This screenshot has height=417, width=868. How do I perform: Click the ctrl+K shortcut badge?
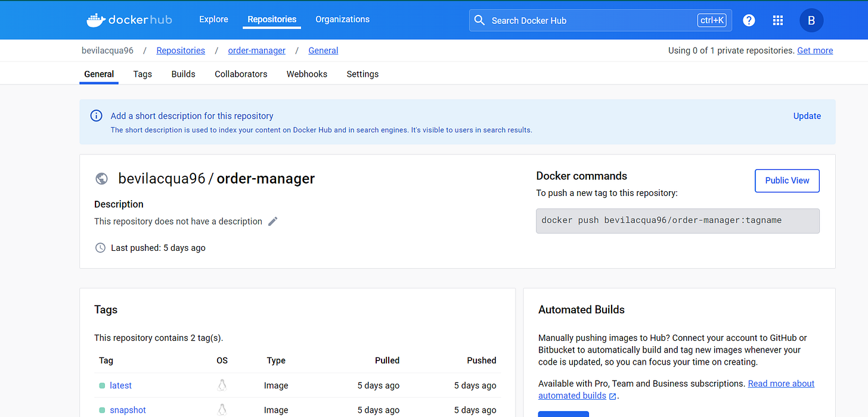pyautogui.click(x=712, y=20)
